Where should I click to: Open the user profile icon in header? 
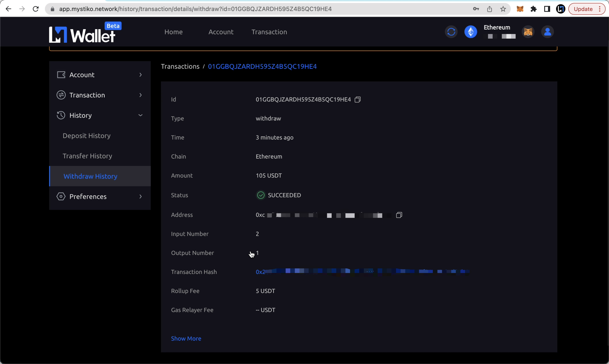tap(547, 32)
